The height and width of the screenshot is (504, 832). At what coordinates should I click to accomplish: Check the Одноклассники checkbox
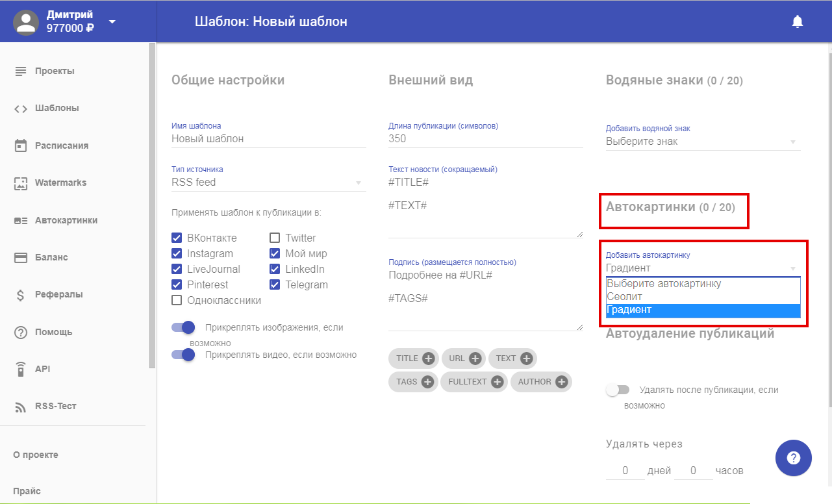[x=177, y=300]
